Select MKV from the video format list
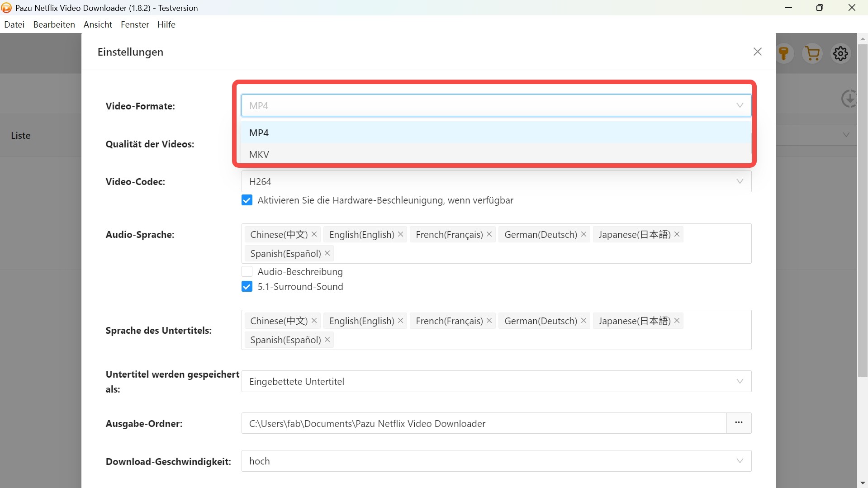Image resolution: width=868 pixels, height=488 pixels. [x=259, y=155]
